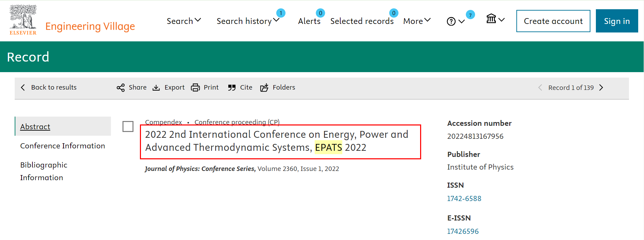644x240 pixels.
Task: Go to next record arrow
Action: coord(601,88)
